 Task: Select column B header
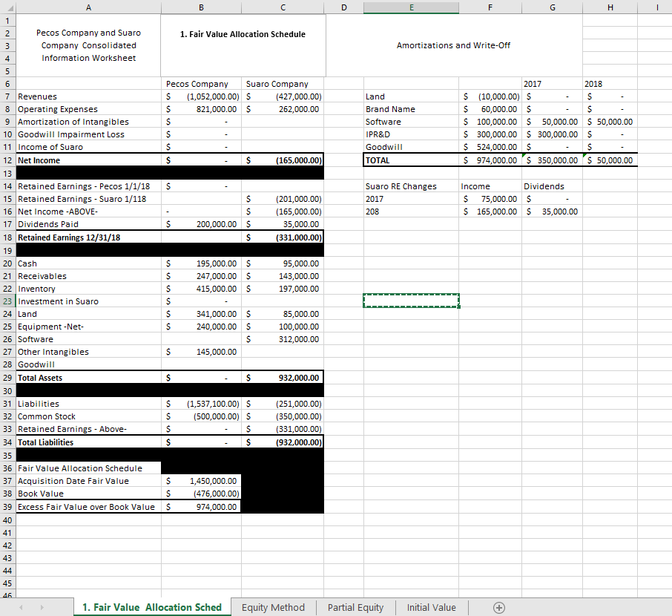tap(201, 7)
